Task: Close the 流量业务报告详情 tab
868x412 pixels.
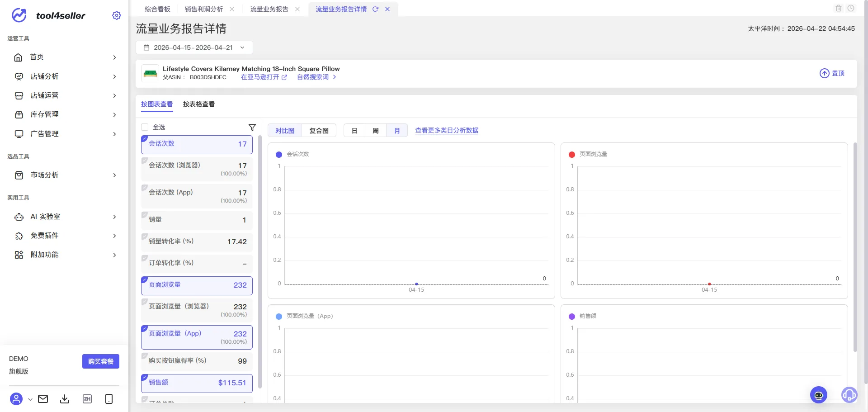Action: point(387,9)
